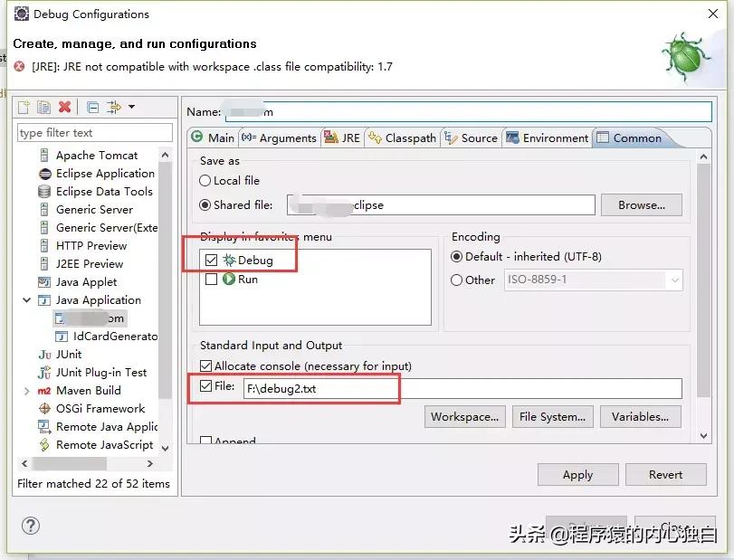Viewport: 734px width, 560px height.
Task: Select Remote Java Application entry
Action: coord(107,427)
